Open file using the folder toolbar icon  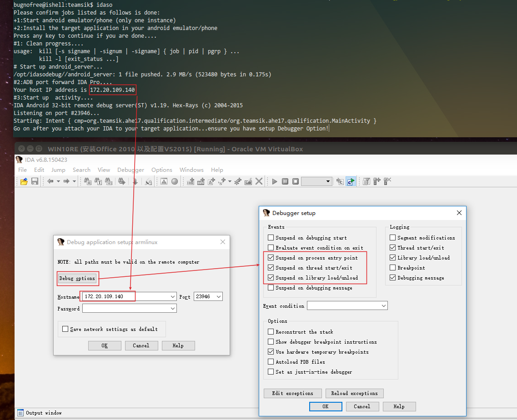coord(24,181)
